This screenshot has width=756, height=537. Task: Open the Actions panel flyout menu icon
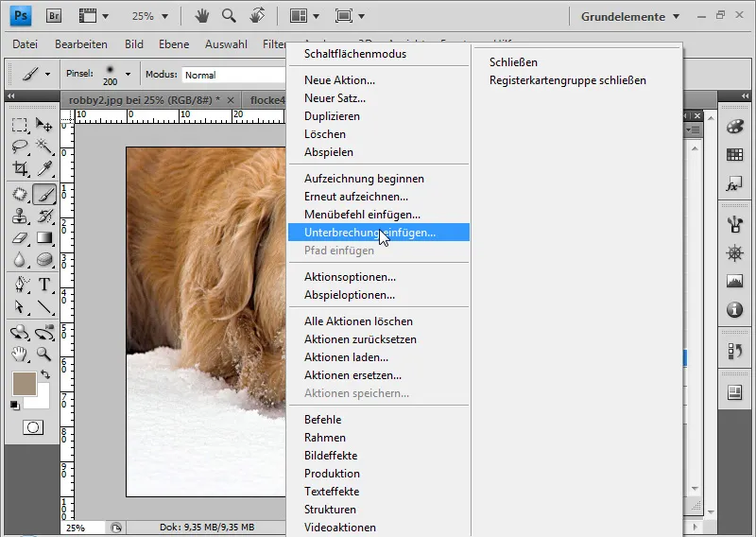click(694, 130)
